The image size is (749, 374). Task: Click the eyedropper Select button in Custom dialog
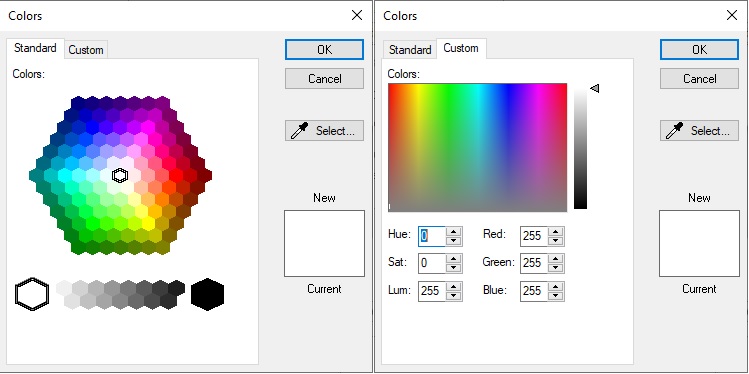tap(699, 130)
